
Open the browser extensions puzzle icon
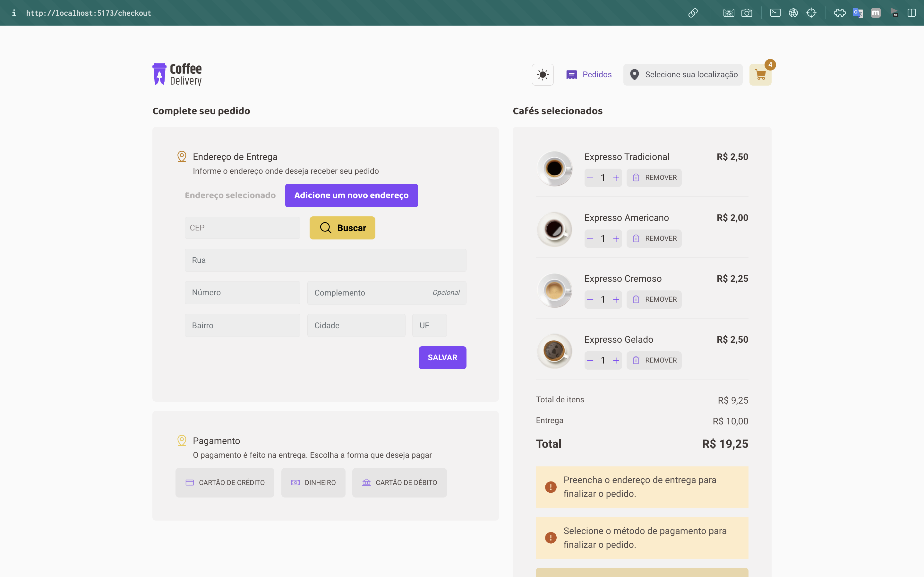pyautogui.click(x=839, y=13)
